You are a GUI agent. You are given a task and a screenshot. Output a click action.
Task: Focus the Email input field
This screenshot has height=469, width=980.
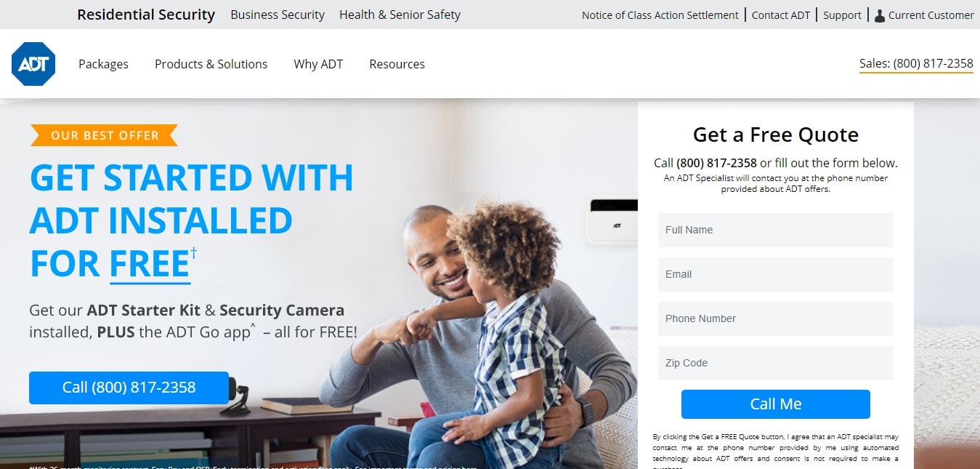[775, 274]
